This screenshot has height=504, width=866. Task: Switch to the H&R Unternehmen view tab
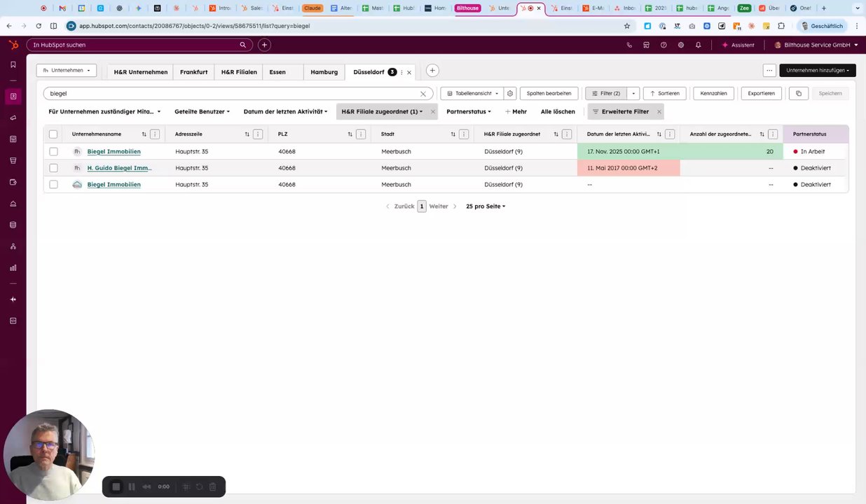pos(141,72)
